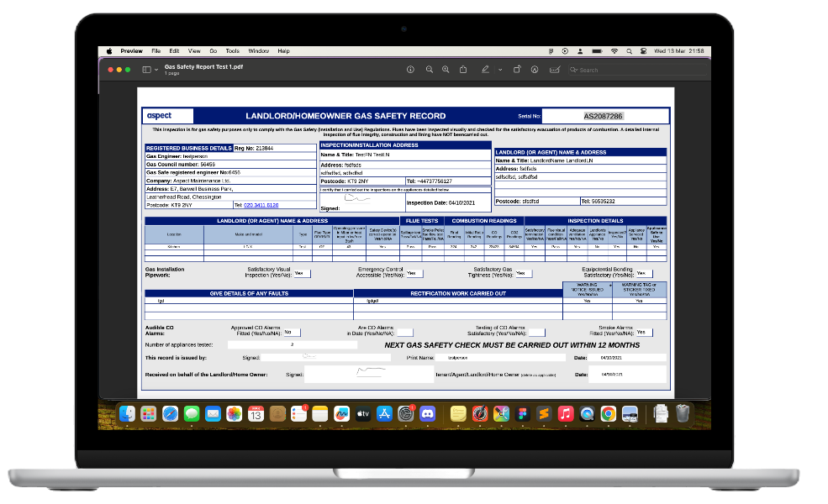Open Mail from the Dock

tap(213, 414)
